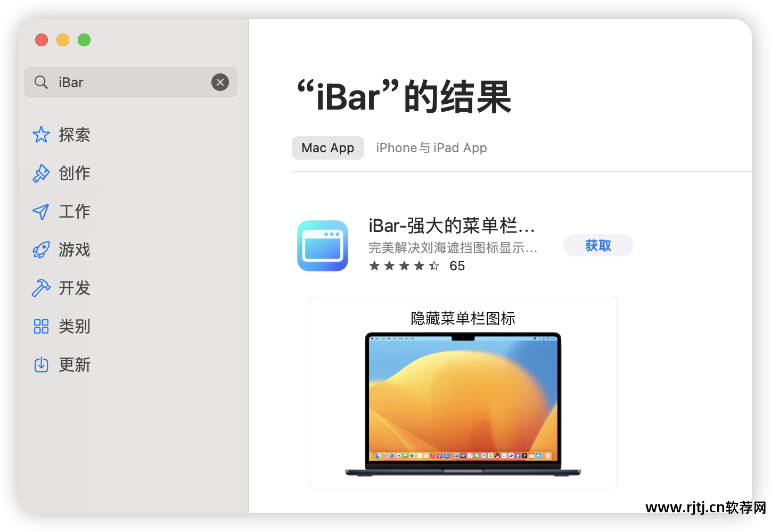Click the star rating of iBar
771x532 pixels.
pos(404,265)
